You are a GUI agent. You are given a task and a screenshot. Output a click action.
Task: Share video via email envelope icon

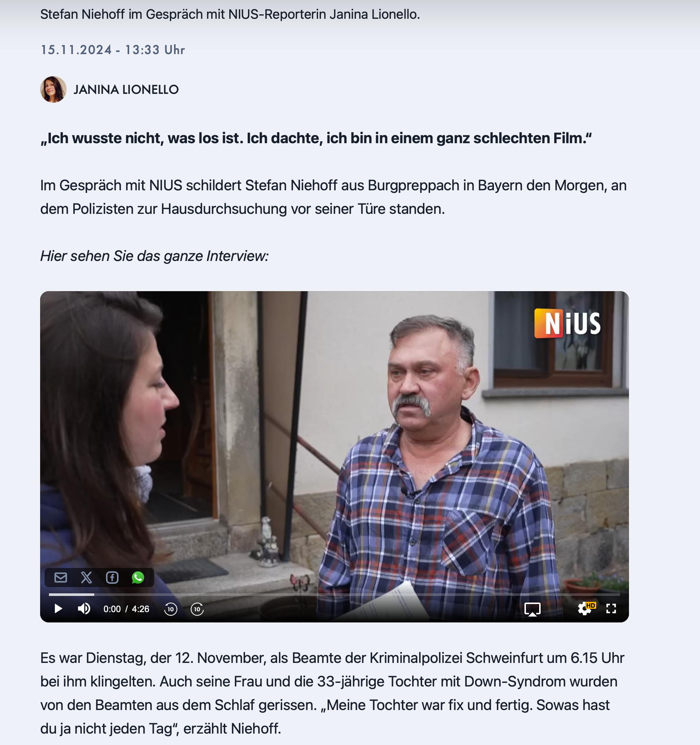pos(61,578)
